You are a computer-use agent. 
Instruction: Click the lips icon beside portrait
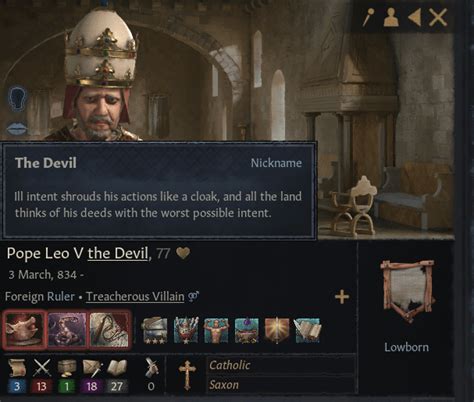(x=17, y=129)
